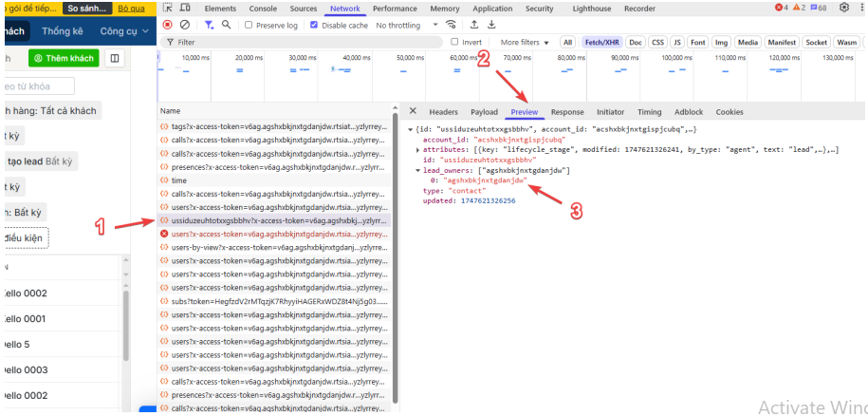Screen dimensions: 868x416
Task: Switch to the Sources panel
Action: point(304,9)
